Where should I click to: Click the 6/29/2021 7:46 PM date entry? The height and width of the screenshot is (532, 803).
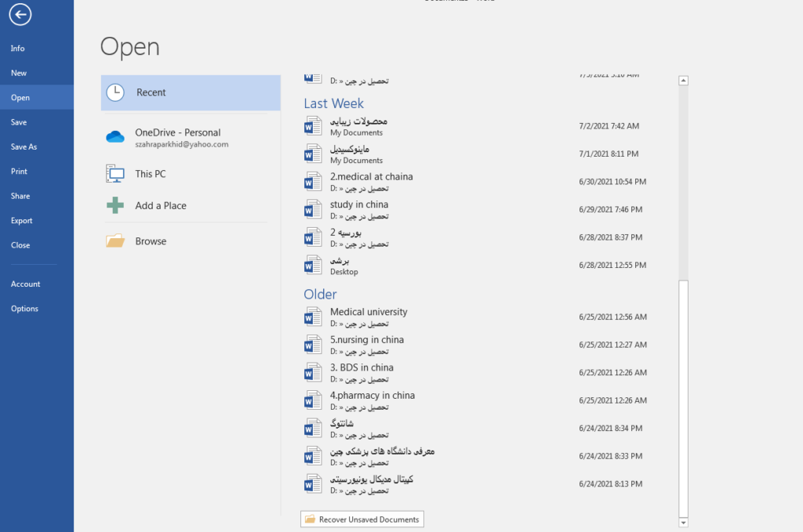610,209
